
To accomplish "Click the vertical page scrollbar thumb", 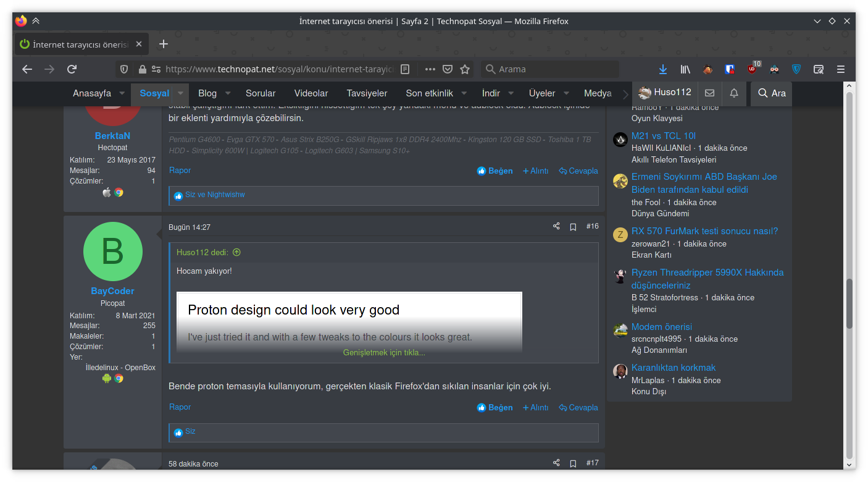I will tap(849, 303).
